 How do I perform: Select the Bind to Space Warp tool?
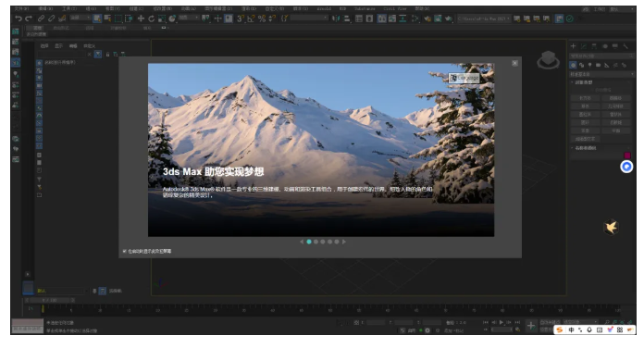pos(62,19)
